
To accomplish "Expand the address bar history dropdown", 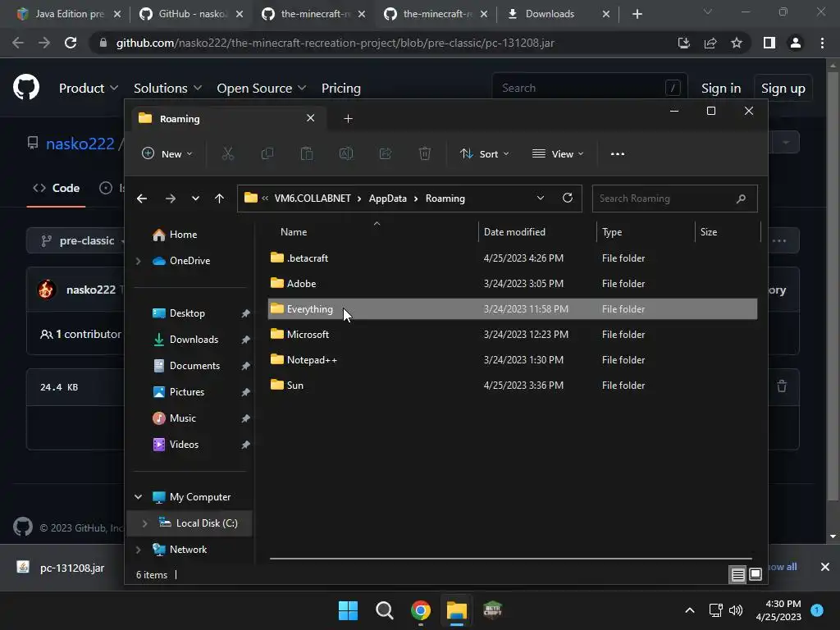I will coord(541,198).
